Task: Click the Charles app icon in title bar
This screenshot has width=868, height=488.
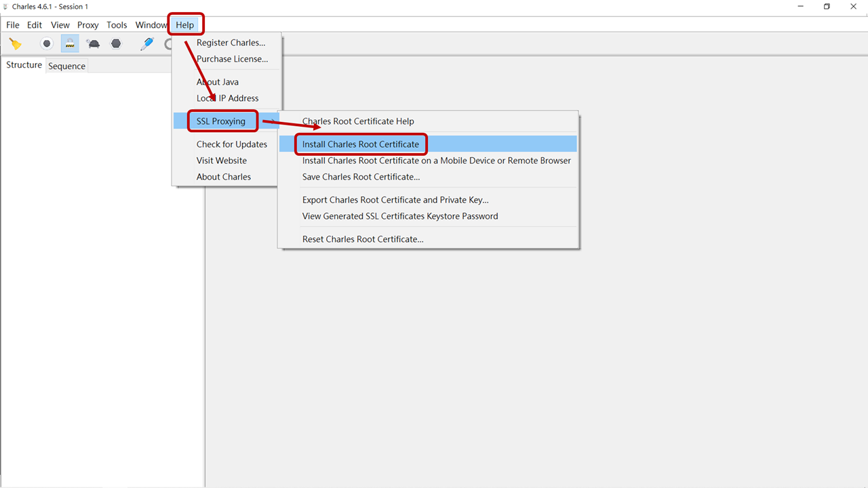Action: pos(5,7)
